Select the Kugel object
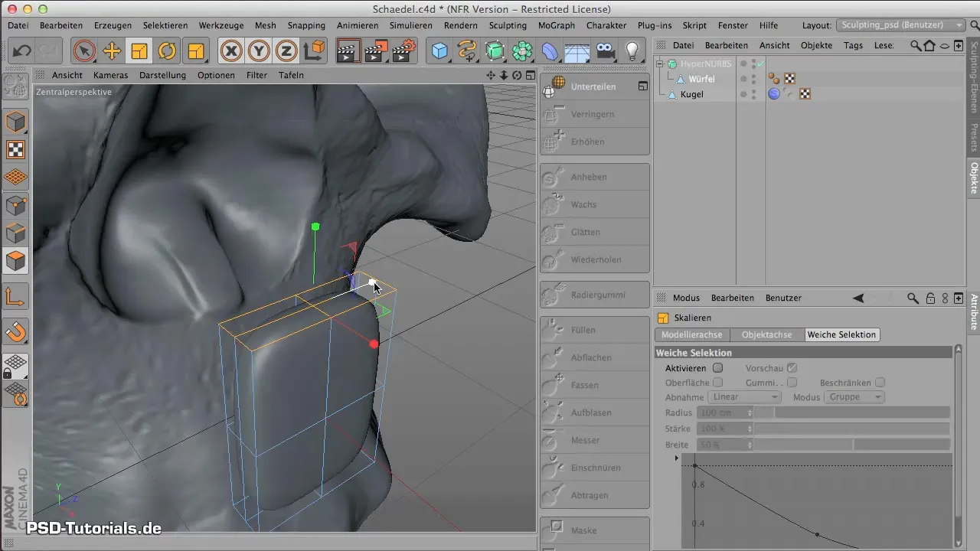980x551 pixels. [x=691, y=94]
